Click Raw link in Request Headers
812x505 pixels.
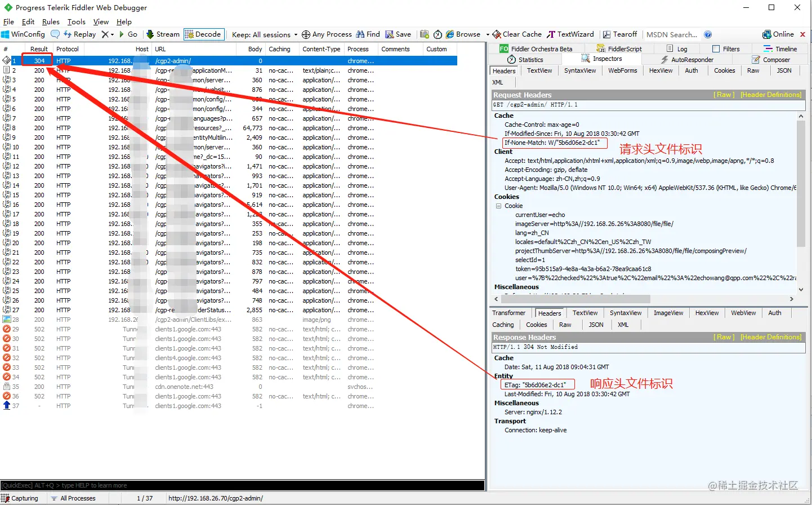(x=724, y=95)
